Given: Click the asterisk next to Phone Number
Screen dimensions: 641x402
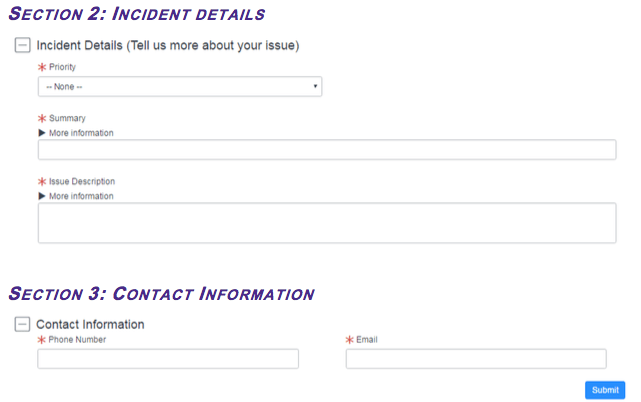Looking at the screenshot, I should pos(42,340).
